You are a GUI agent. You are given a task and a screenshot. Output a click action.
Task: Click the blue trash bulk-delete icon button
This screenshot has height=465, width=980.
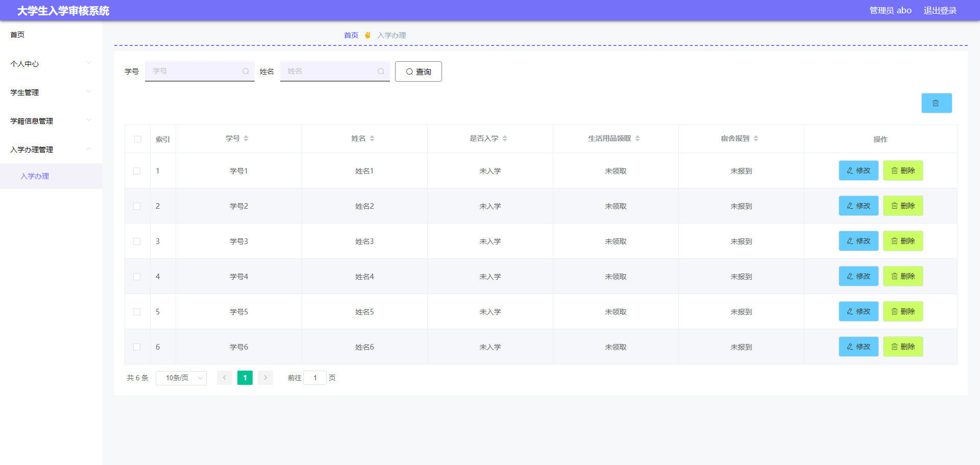936,103
